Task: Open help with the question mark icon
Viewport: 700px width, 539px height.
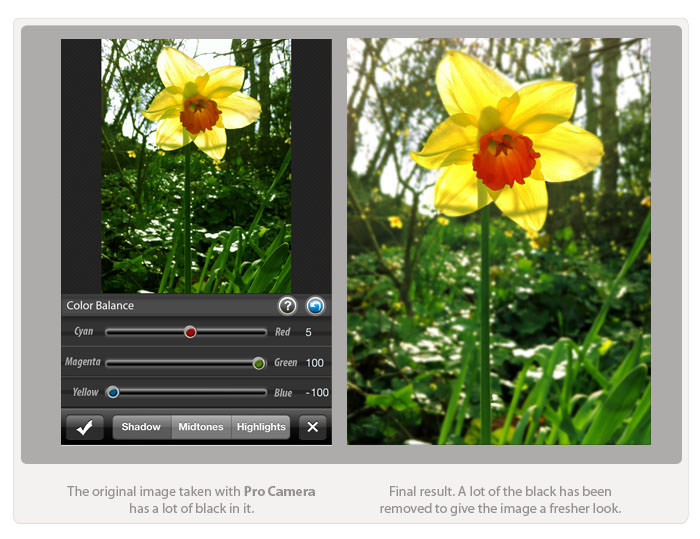Action: [287, 306]
